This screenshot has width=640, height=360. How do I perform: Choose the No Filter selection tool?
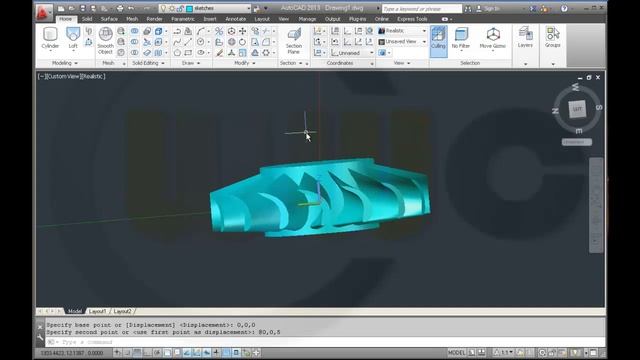click(461, 38)
